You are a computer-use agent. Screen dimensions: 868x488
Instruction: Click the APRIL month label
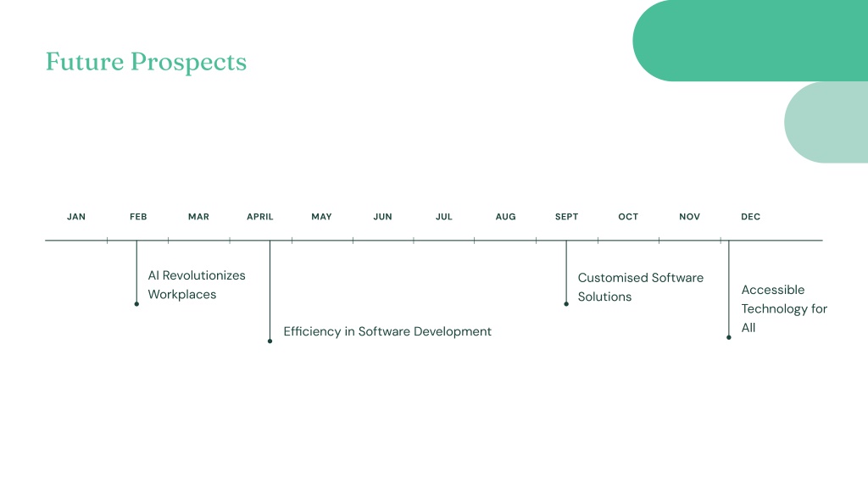[x=260, y=217]
